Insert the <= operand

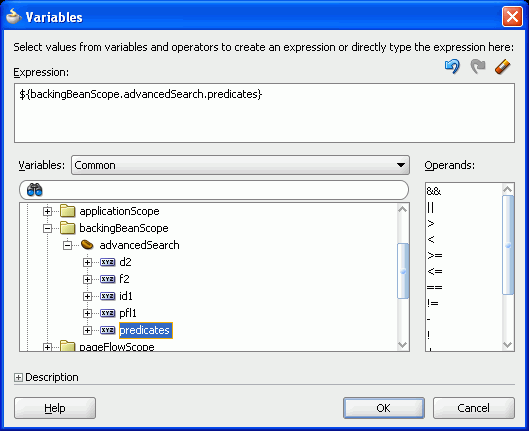click(x=435, y=271)
